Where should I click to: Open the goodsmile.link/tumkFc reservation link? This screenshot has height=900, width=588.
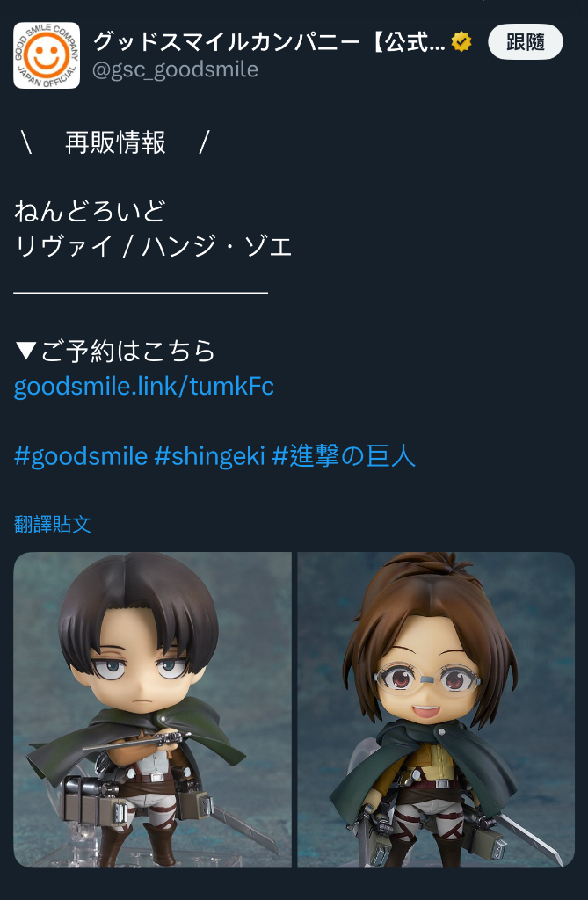tap(143, 387)
